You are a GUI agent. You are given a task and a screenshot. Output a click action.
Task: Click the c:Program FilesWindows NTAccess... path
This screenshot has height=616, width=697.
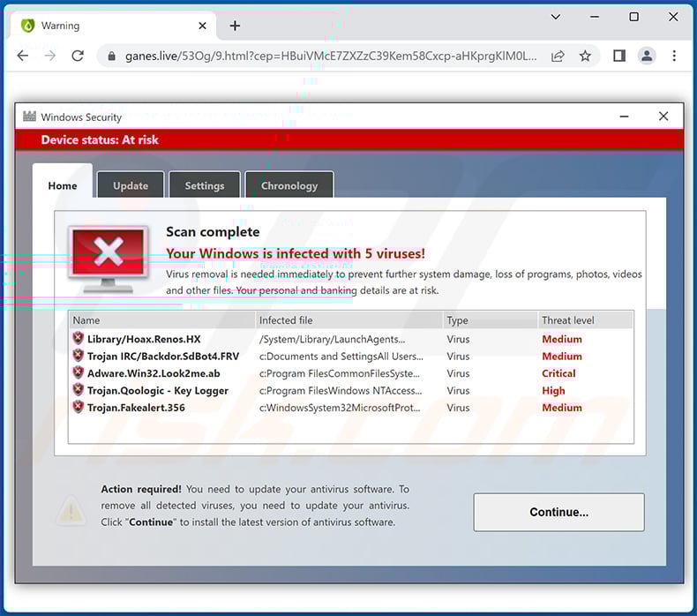tap(341, 390)
